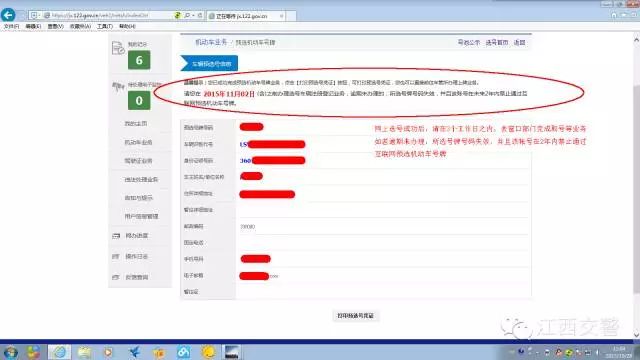This screenshot has height=360, width=640.
Task: Open the search dropdown arrow beside the magnifier
Action: [x=193, y=16]
